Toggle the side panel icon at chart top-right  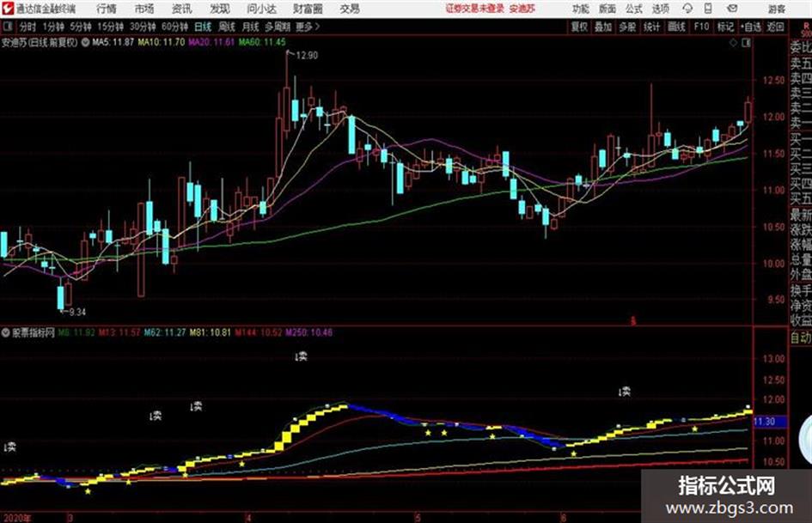(746, 43)
